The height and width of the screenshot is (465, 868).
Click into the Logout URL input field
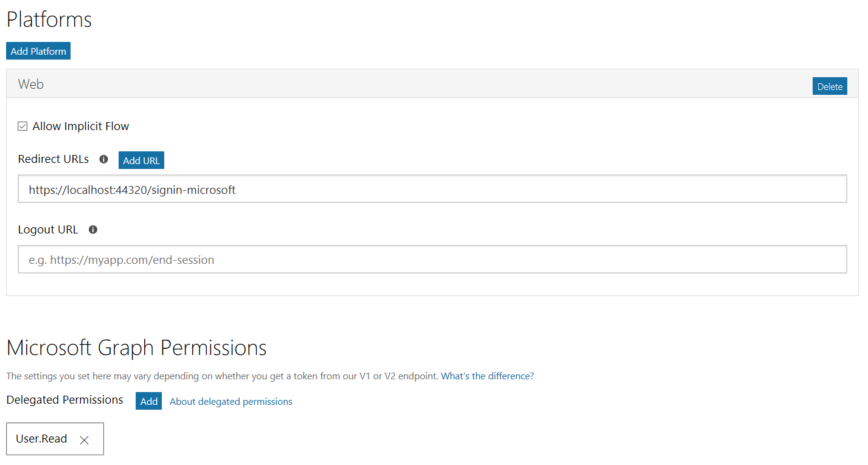[432, 260]
